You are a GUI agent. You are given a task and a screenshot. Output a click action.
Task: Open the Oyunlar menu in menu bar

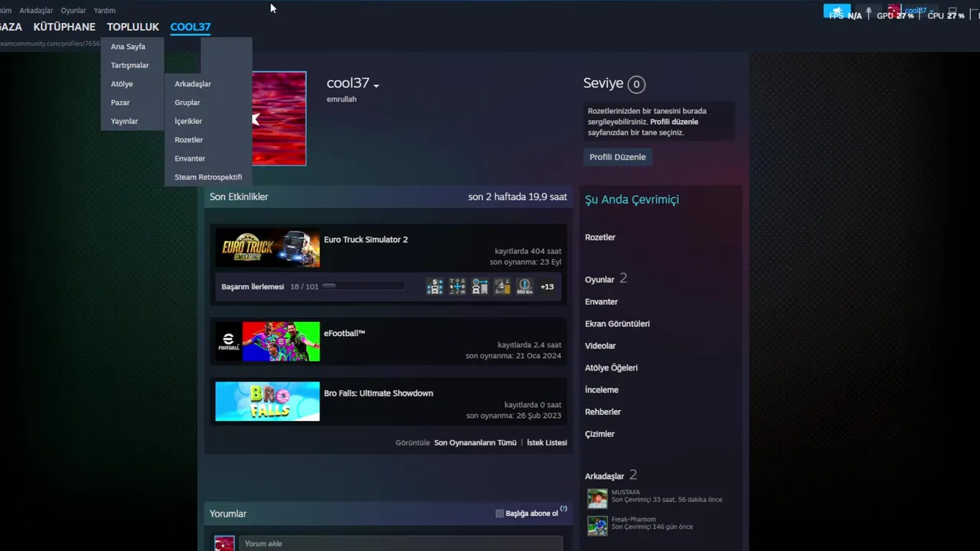point(73,11)
